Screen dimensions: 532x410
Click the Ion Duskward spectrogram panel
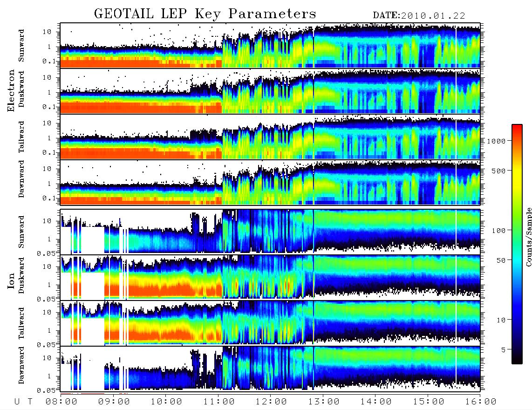click(x=270, y=277)
